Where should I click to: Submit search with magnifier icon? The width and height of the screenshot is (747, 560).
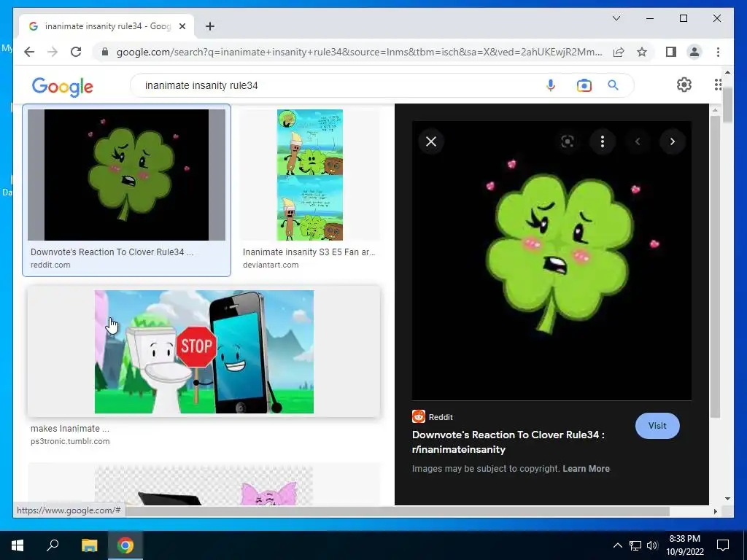coord(613,85)
